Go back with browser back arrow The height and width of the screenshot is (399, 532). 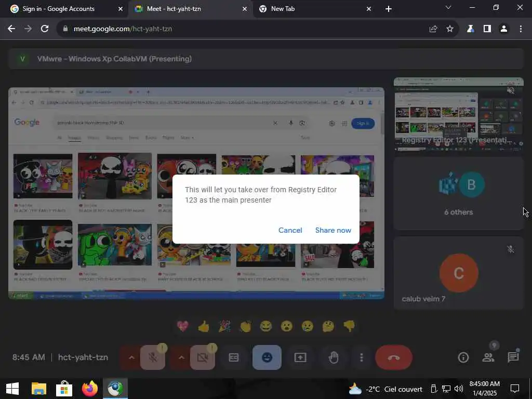[x=11, y=29]
